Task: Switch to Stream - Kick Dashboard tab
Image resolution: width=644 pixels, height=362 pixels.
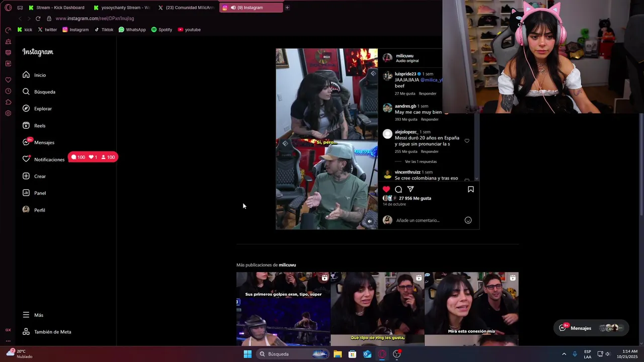Action: 57,8
